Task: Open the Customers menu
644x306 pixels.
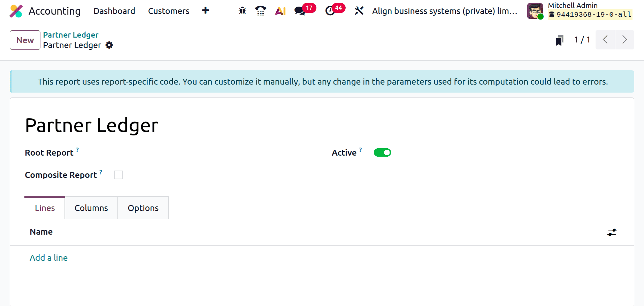Action: point(169,11)
